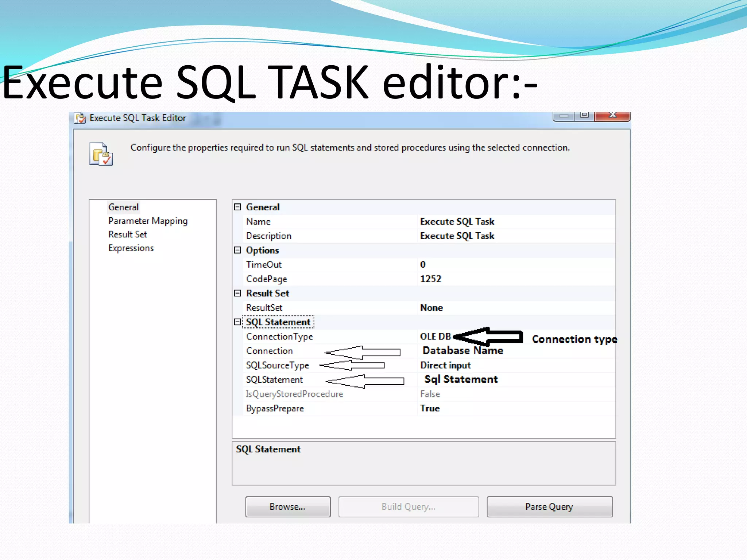This screenshot has height=560, width=747.
Task: Select the SQLSourceType property label
Action: [278, 365]
